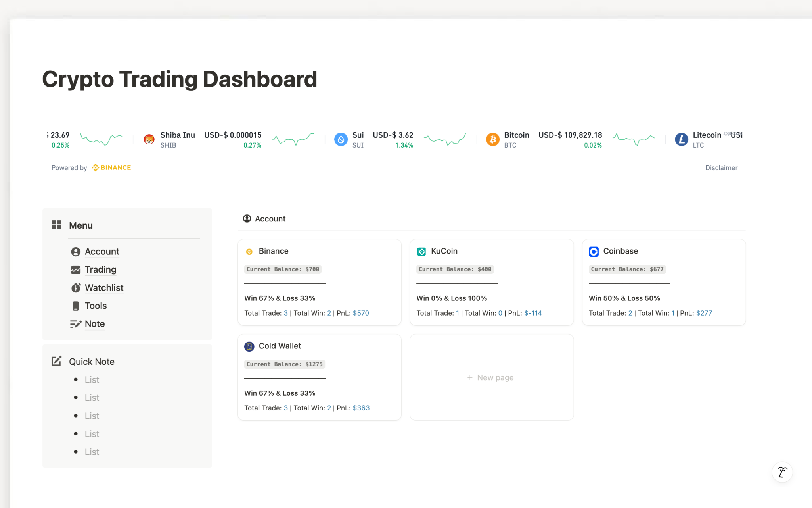Click the Account section header icon
Viewport: 812px width, 508px height.
[x=247, y=219]
